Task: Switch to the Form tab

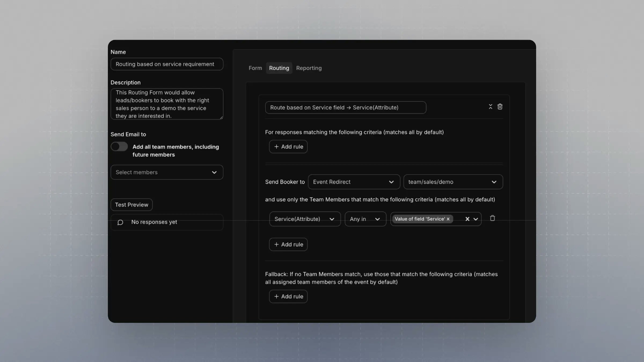Action: coord(255,68)
